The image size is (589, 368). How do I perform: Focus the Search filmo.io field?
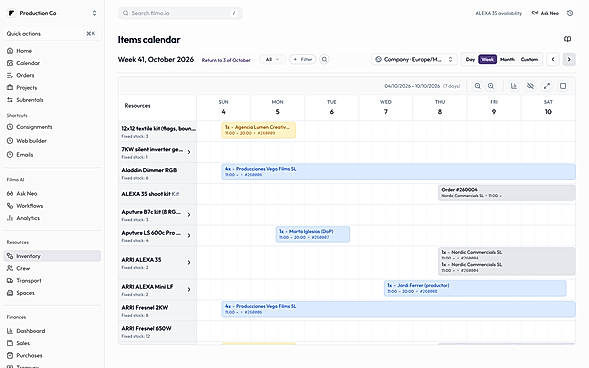180,13
